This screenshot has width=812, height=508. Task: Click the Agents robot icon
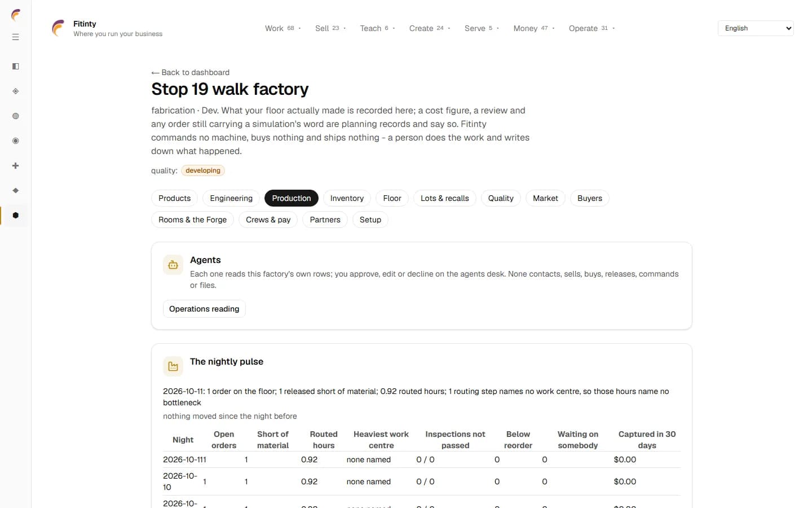[173, 265]
